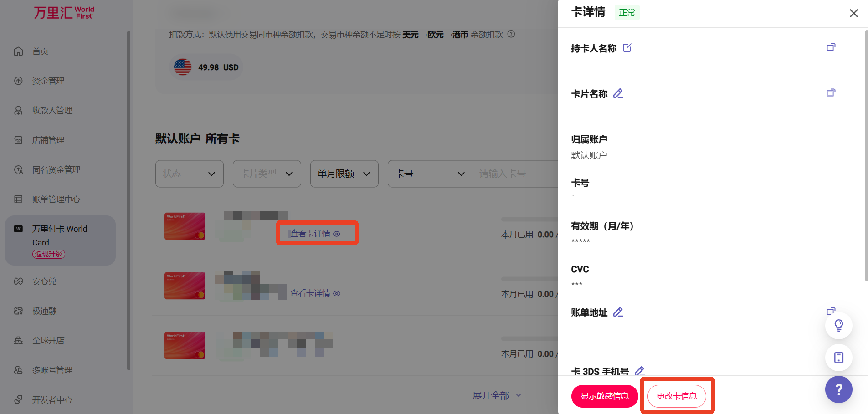Open 店铺管理 sidebar icon

click(x=18, y=140)
